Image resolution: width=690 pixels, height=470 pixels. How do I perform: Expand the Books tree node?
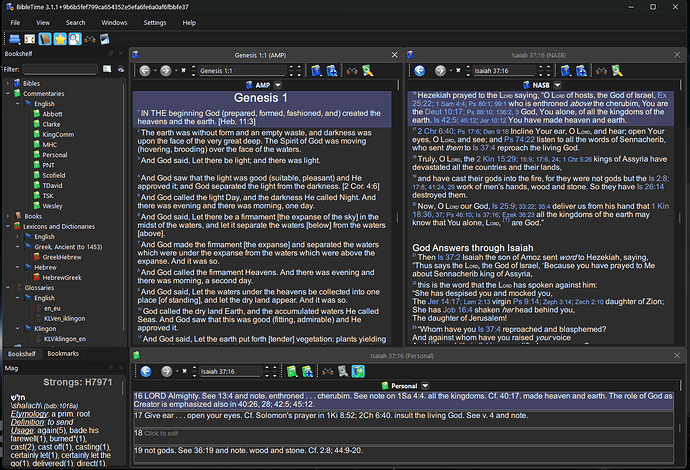pyautogui.click(x=7, y=216)
